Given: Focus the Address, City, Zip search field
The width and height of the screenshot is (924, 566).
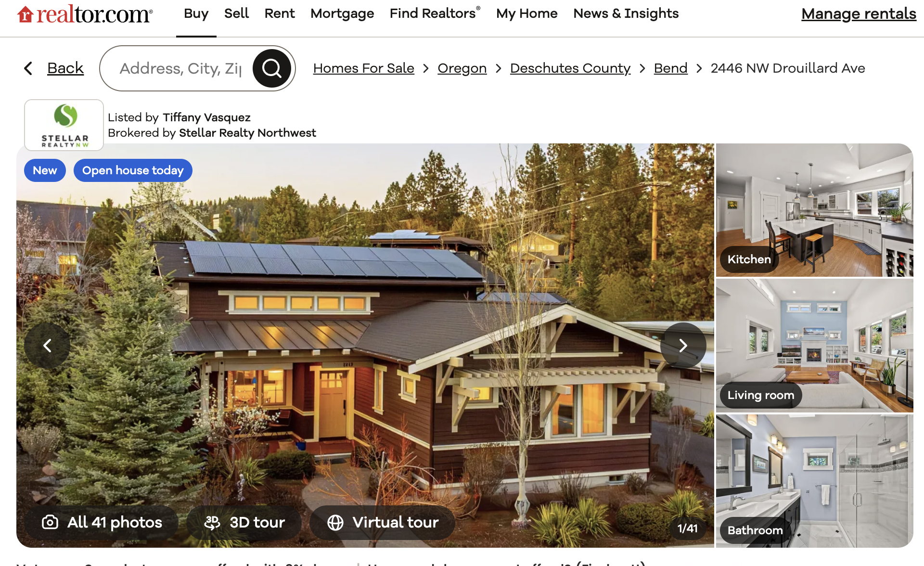Looking at the screenshot, I should click(181, 68).
